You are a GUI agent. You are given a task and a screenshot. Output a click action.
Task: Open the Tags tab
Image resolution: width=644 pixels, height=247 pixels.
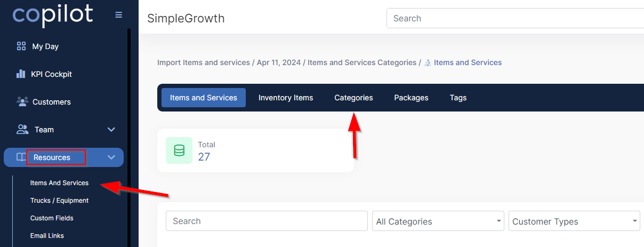pos(458,98)
